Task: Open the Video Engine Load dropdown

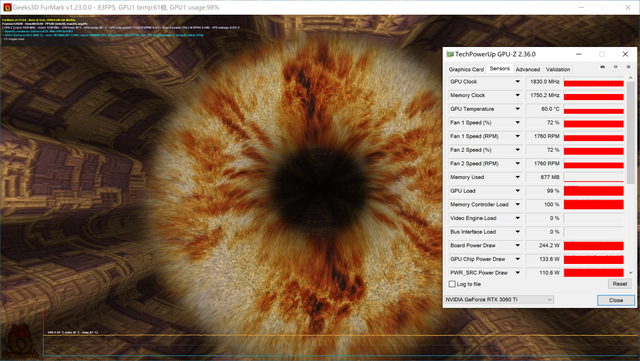Action: point(518,218)
